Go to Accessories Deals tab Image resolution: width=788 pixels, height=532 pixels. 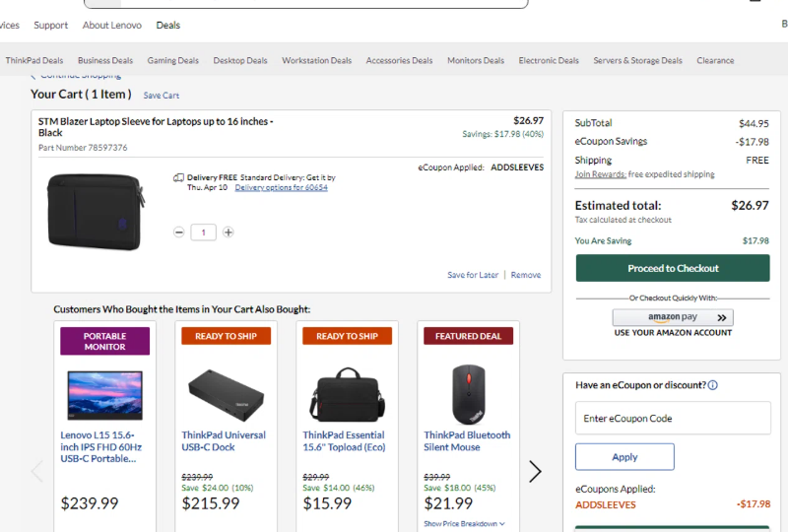coord(399,60)
